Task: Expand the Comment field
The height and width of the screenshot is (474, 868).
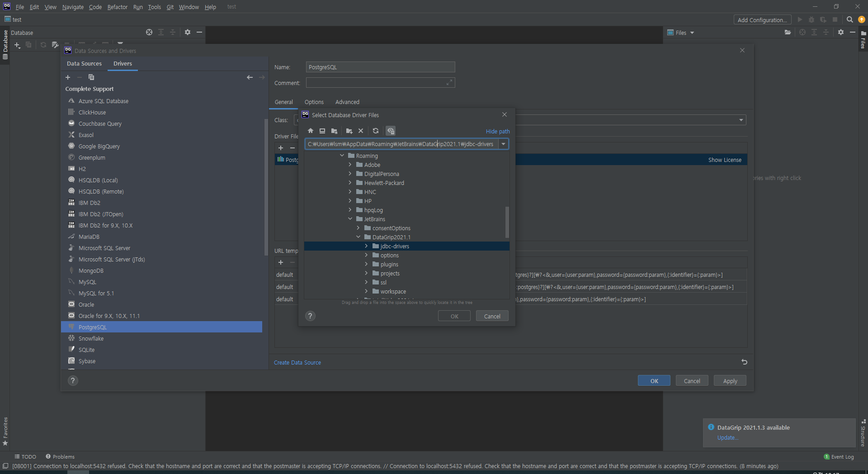Action: 449,82
